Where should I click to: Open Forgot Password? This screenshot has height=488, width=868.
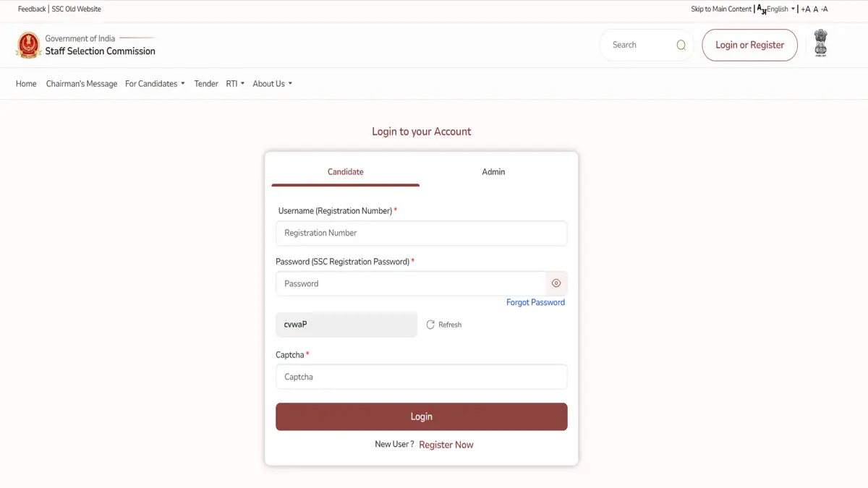pos(535,302)
